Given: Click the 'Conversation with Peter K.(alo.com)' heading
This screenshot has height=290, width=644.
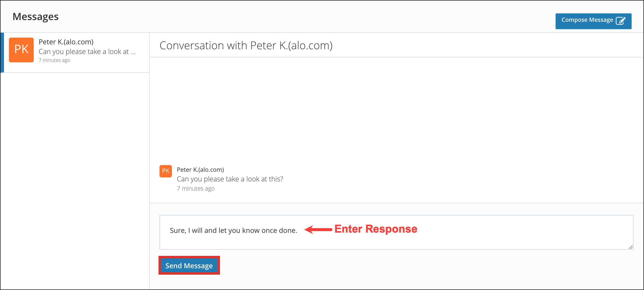Looking at the screenshot, I should (246, 46).
